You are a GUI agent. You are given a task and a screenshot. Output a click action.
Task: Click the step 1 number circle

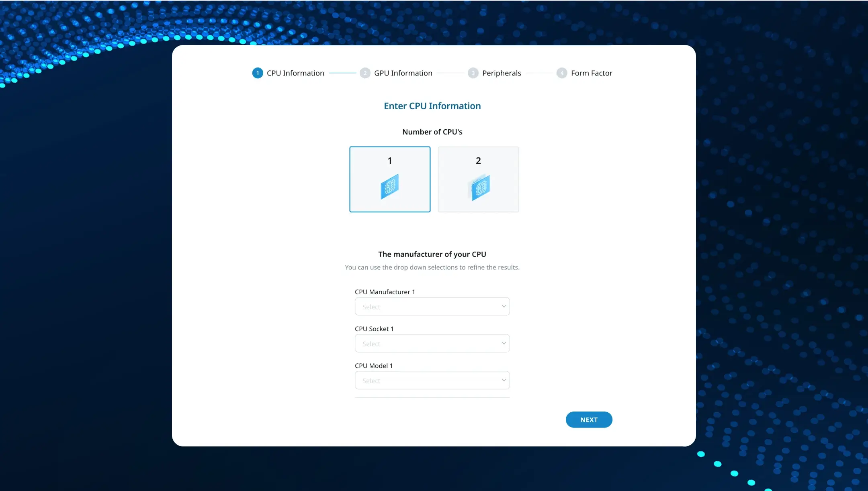coord(258,73)
